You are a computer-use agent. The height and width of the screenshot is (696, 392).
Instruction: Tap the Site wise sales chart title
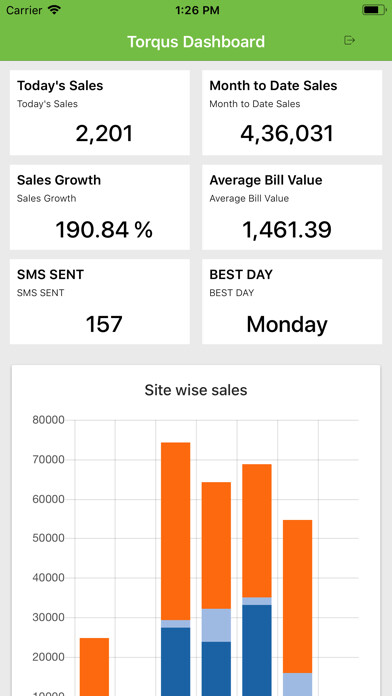click(196, 390)
